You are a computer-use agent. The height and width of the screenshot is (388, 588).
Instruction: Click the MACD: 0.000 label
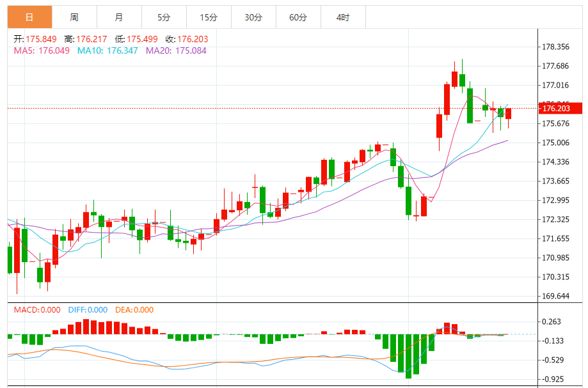pyautogui.click(x=37, y=310)
